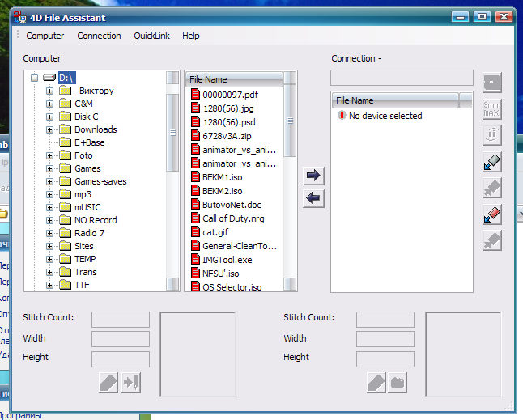Select the BEKM1.iso file icon

(x=195, y=176)
